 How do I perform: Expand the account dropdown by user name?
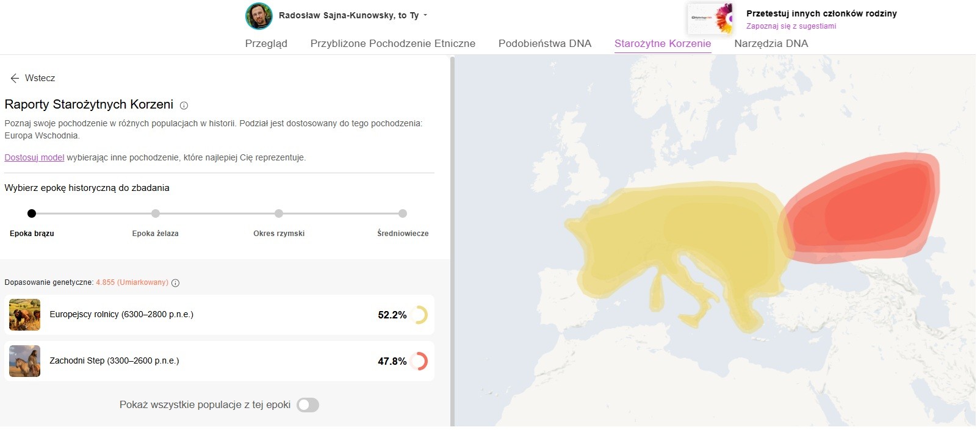tap(425, 16)
